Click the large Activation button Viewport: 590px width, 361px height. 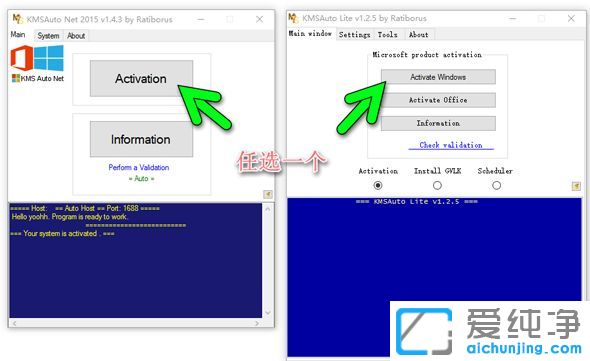pos(141,78)
